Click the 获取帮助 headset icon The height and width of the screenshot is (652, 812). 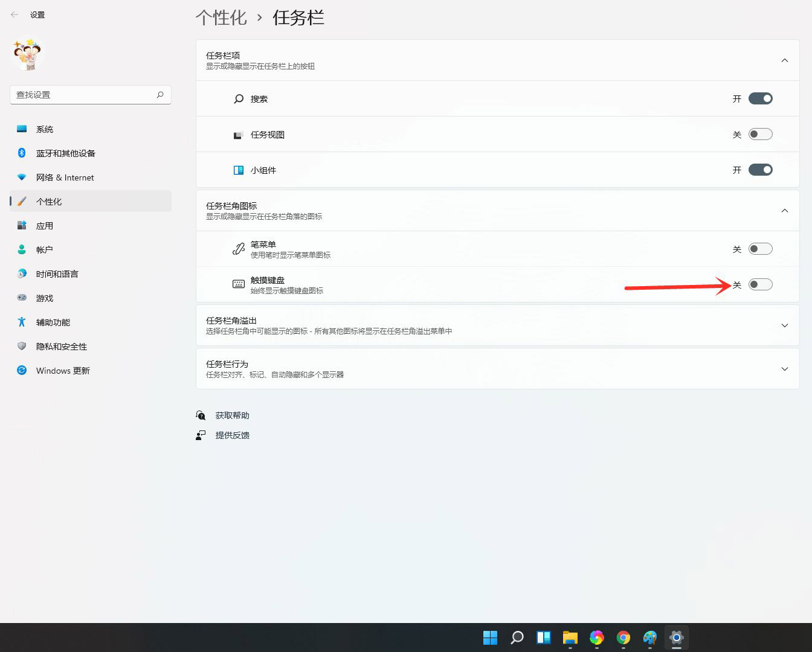click(201, 415)
